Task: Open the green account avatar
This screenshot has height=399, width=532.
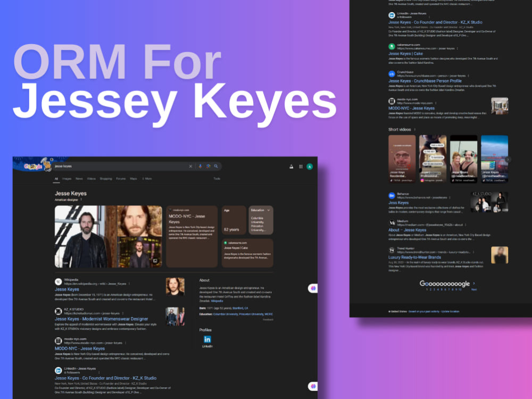Action: 310,167
